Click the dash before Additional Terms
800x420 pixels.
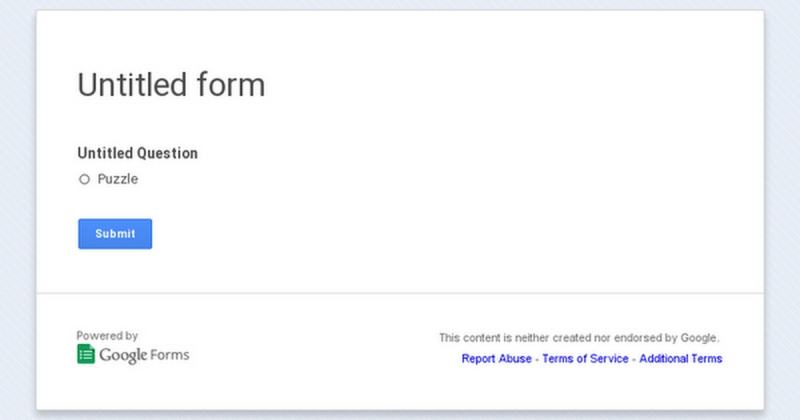click(634, 359)
